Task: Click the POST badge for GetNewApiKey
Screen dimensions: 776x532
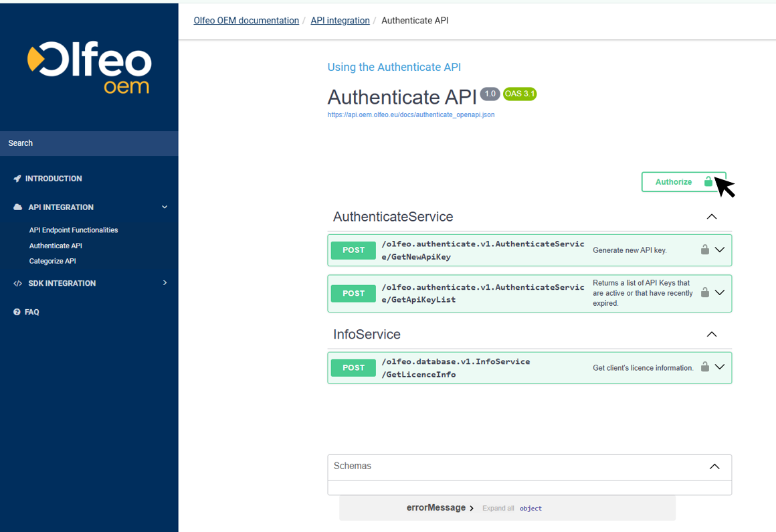Action: point(353,250)
